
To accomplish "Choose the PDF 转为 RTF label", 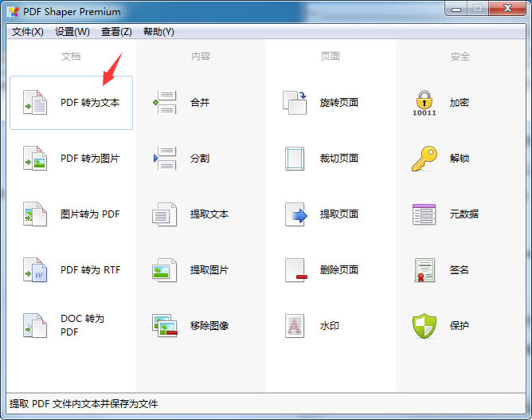I will point(90,270).
